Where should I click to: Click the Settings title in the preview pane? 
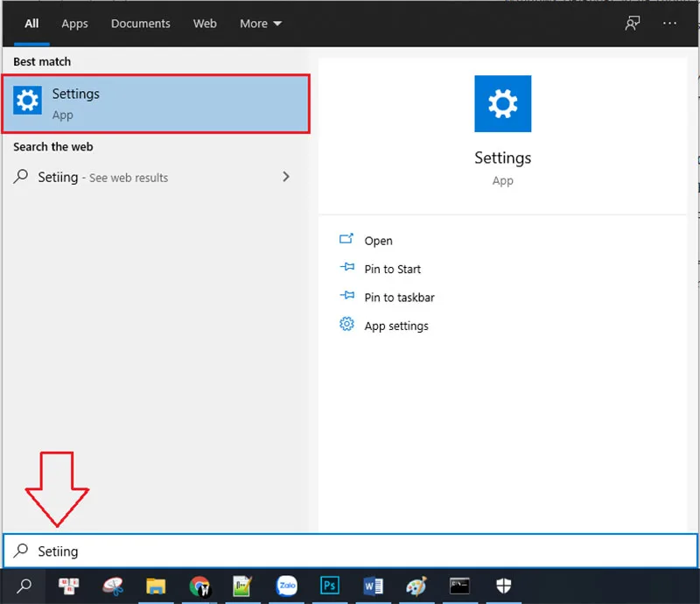click(x=502, y=158)
